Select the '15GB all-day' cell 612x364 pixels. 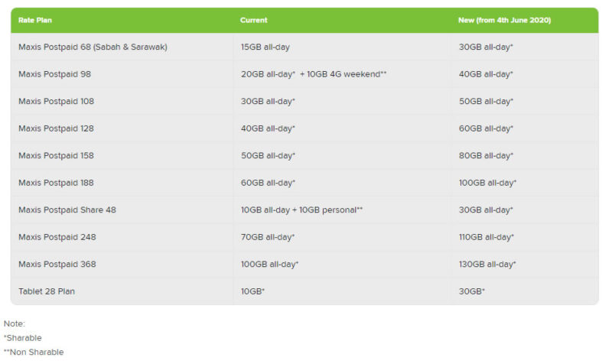coord(265,47)
